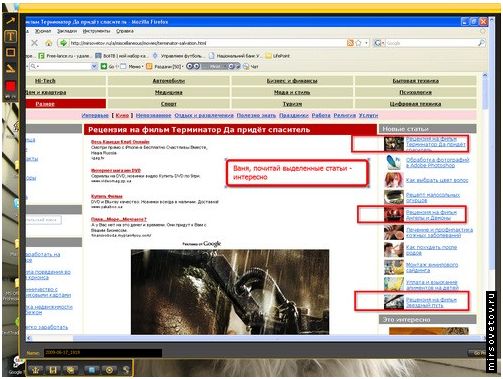
Task: Open the Полезно знать subcategory link
Action: [x=256, y=115]
